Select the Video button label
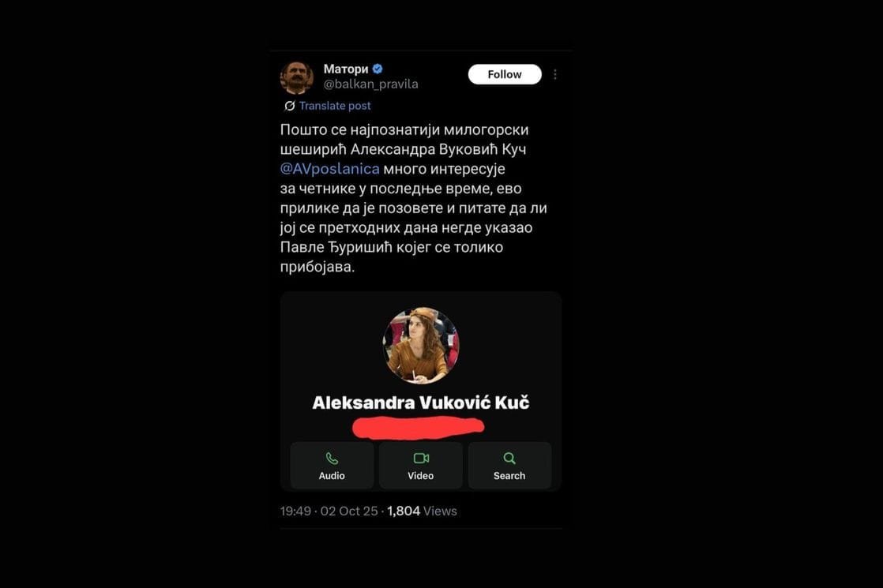This screenshot has width=883, height=588. pos(421,475)
